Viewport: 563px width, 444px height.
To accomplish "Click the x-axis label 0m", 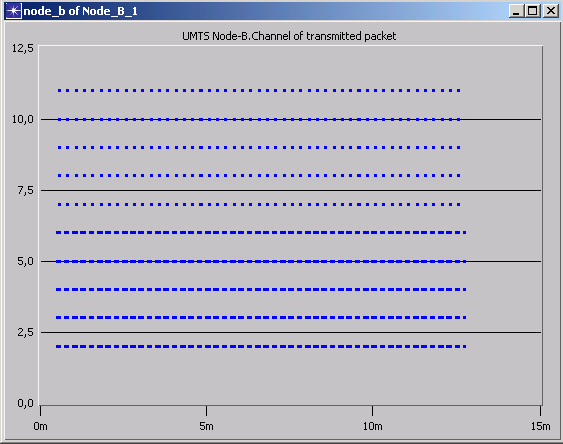I will tap(40, 426).
